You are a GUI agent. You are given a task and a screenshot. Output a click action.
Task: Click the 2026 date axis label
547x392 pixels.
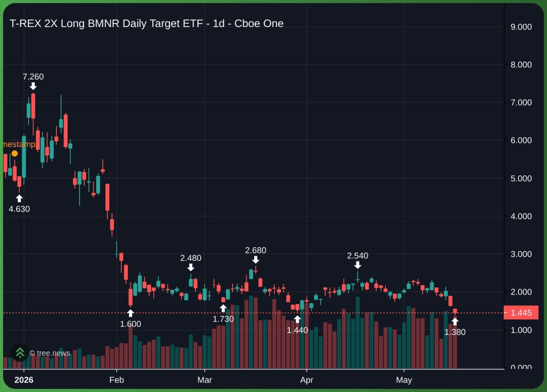[x=24, y=380]
